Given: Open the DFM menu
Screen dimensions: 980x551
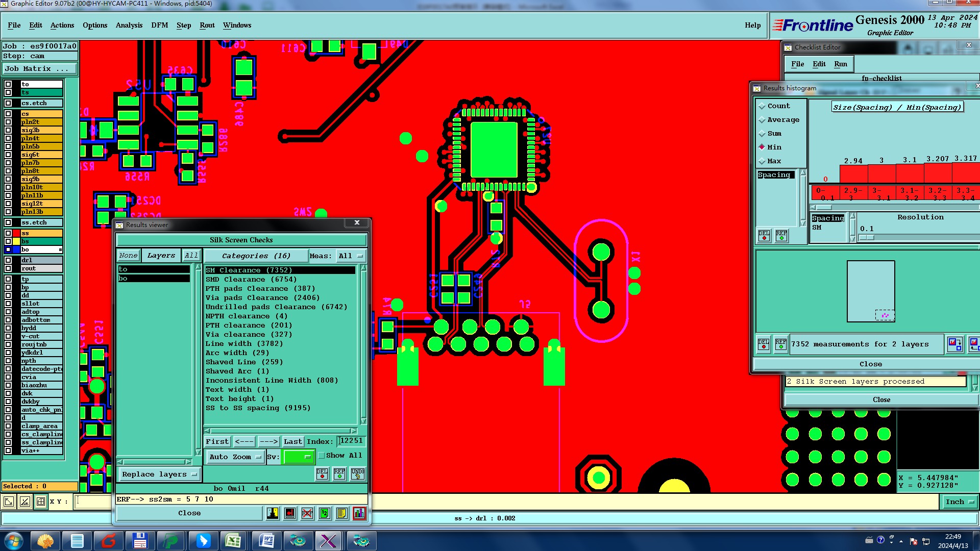Looking at the screenshot, I should click(159, 25).
